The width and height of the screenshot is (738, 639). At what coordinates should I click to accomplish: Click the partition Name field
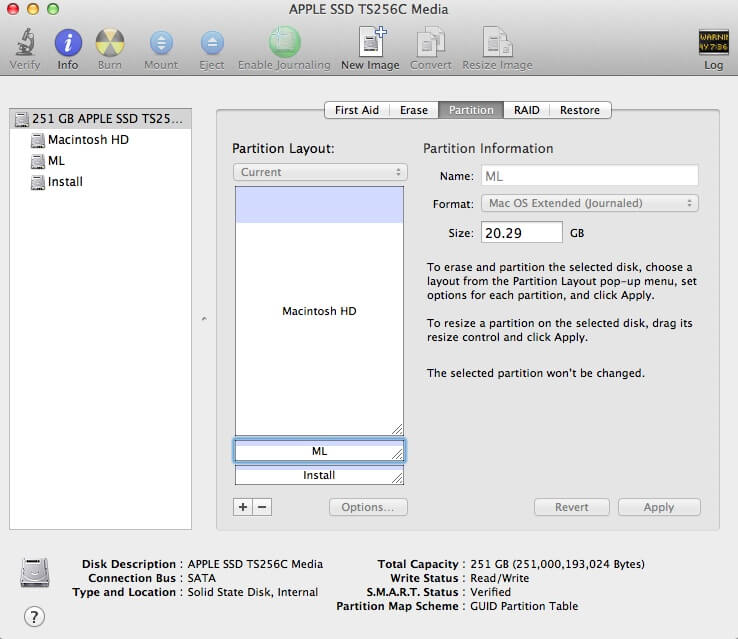coord(590,176)
